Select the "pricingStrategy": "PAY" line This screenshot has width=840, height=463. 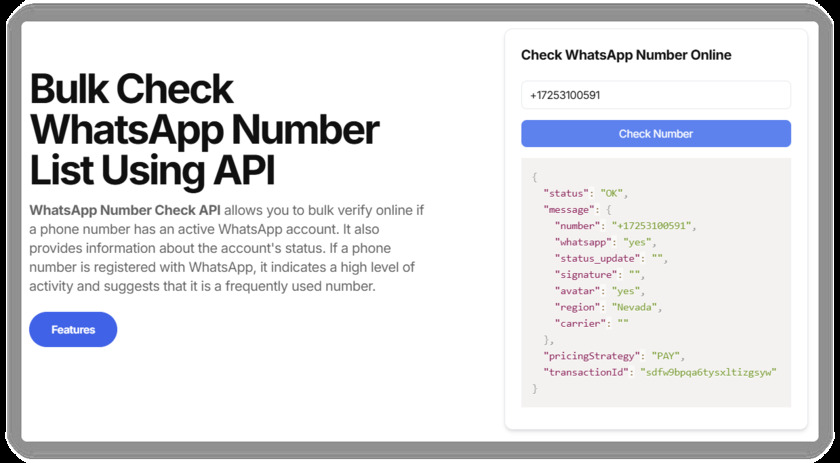pyautogui.click(x=614, y=356)
